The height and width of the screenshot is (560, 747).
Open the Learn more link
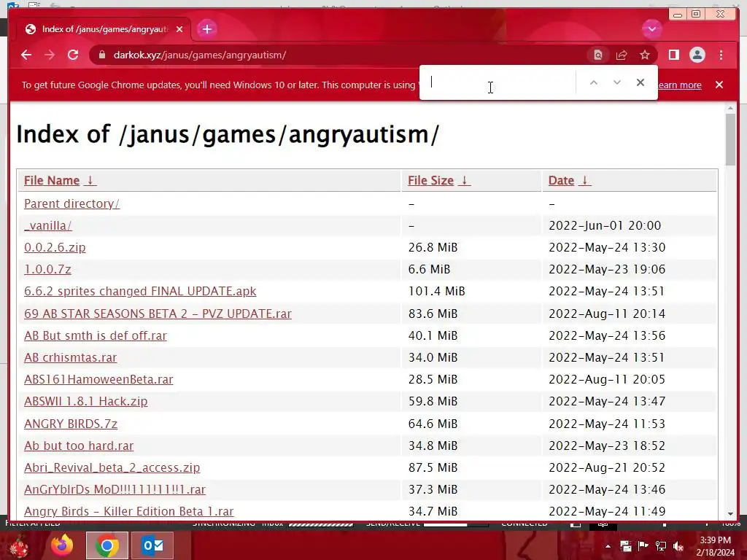tap(680, 85)
